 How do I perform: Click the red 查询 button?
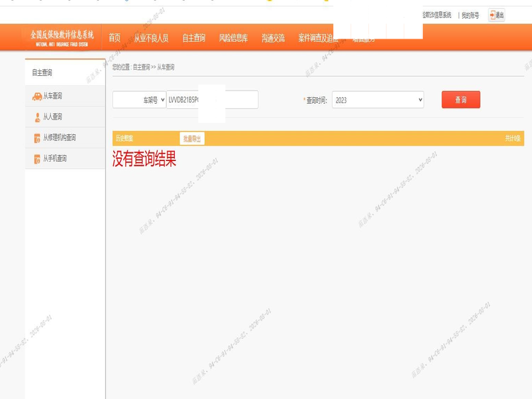click(461, 100)
